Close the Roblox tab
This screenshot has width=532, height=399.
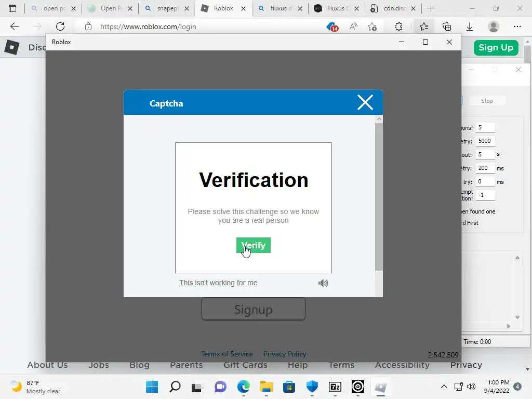243,9
